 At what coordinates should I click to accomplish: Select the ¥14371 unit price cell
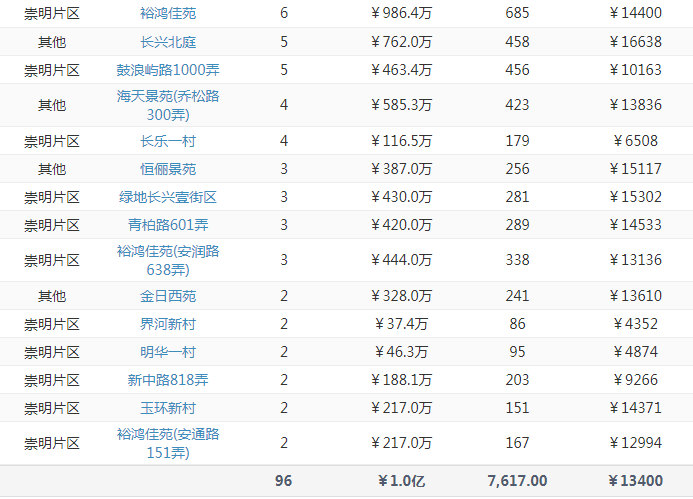click(x=636, y=408)
